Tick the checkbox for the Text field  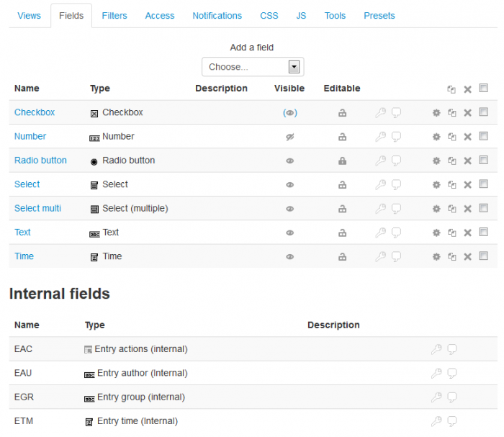(483, 232)
